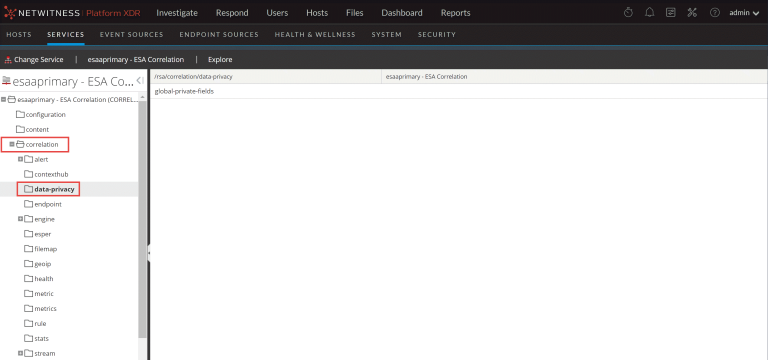Screen dimensions: 768x360
Task: Click the NetWitness logo
Action: (72, 13)
